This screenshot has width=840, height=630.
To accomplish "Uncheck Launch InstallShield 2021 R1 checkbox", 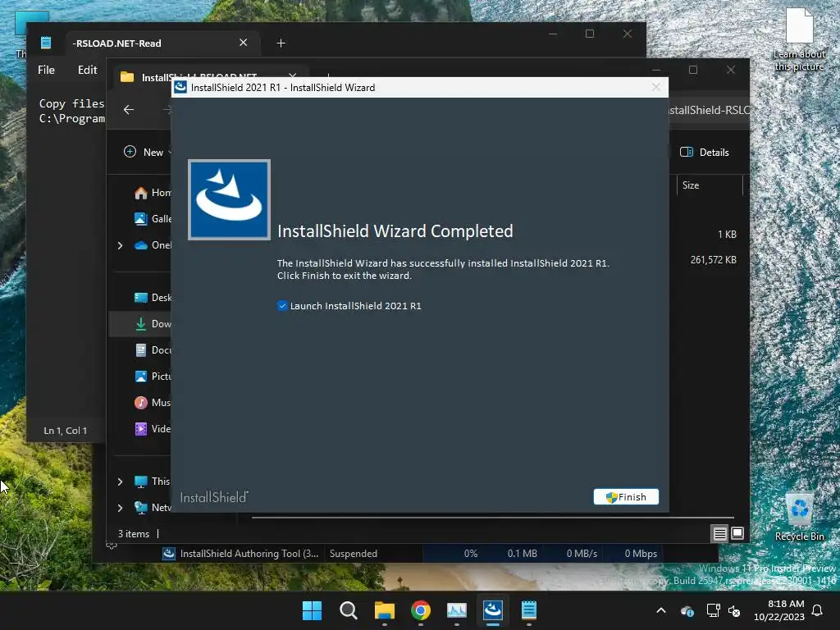I will 282,306.
